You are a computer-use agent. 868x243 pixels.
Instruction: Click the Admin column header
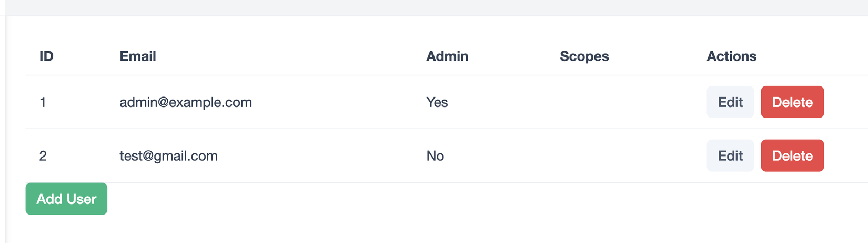coord(447,56)
